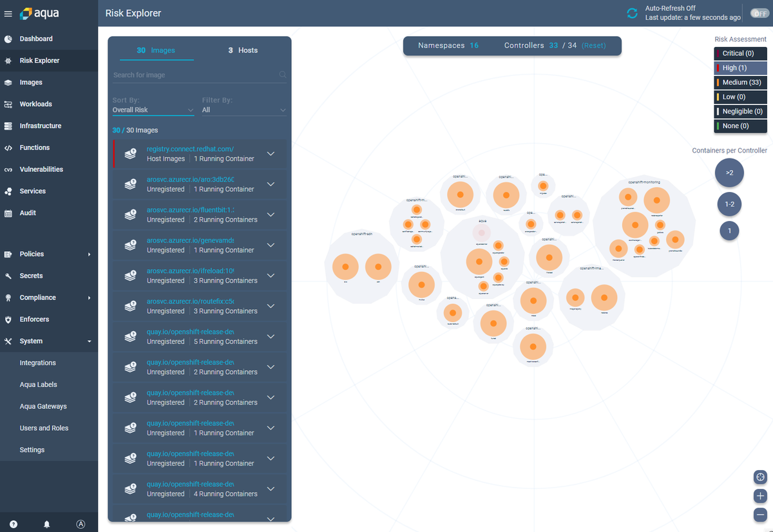The width and height of the screenshot is (773, 532).
Task: Toggle the >2 containers per controller filter
Action: 729,173
